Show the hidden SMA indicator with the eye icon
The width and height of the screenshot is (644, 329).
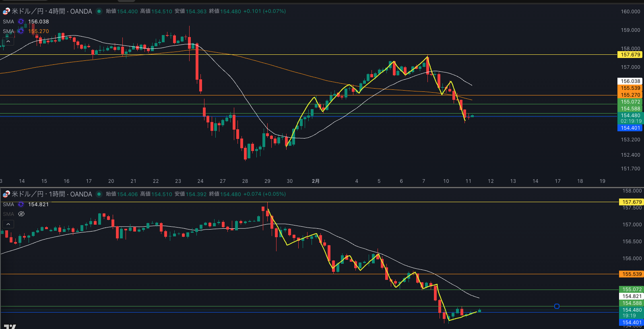21,214
